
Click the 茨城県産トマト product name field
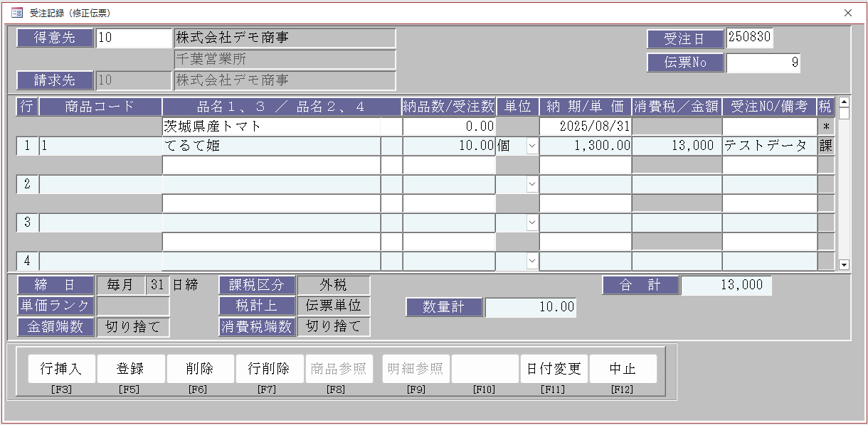pos(271,127)
